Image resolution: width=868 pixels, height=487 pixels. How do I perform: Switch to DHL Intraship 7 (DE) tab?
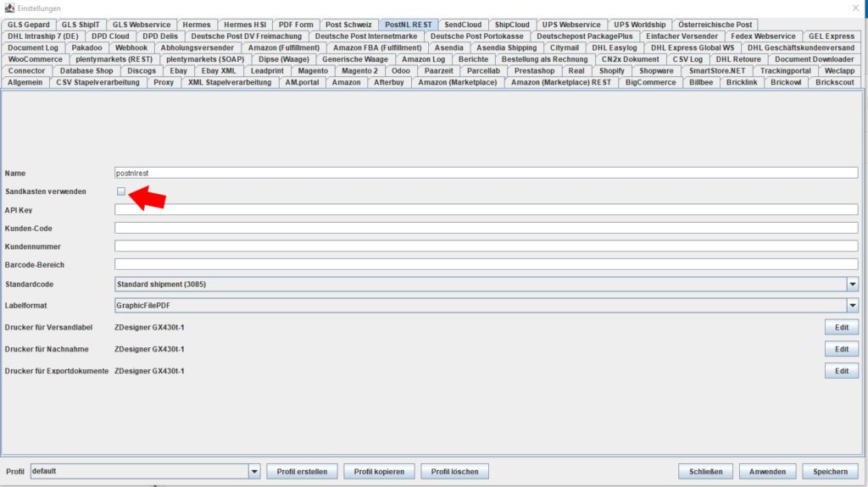pyautogui.click(x=43, y=36)
